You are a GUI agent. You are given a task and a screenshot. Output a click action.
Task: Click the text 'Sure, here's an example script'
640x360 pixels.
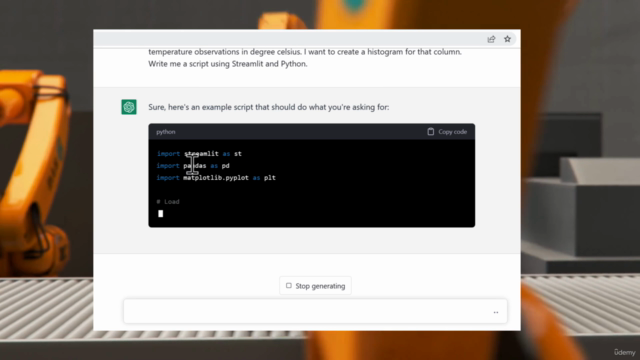[200, 107]
